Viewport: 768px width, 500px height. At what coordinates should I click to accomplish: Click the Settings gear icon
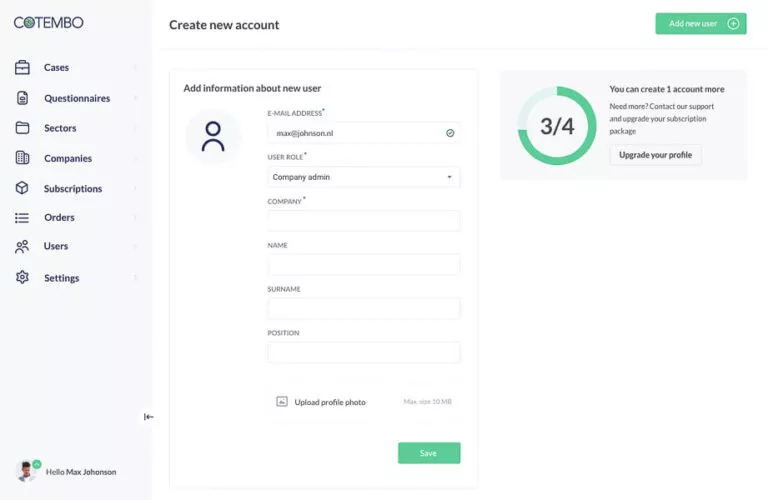pos(22,277)
